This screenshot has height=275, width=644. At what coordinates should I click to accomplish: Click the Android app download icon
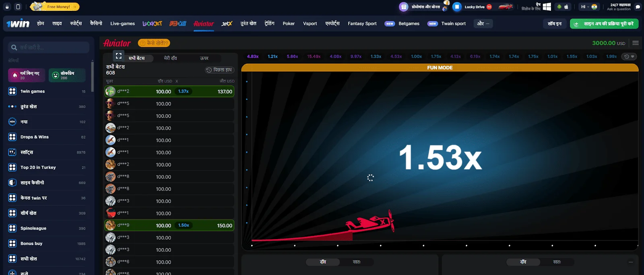pyautogui.click(x=559, y=7)
